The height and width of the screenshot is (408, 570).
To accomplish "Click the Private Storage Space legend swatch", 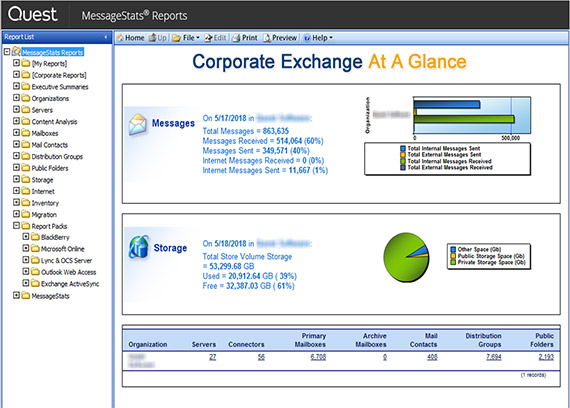I will tap(453, 262).
